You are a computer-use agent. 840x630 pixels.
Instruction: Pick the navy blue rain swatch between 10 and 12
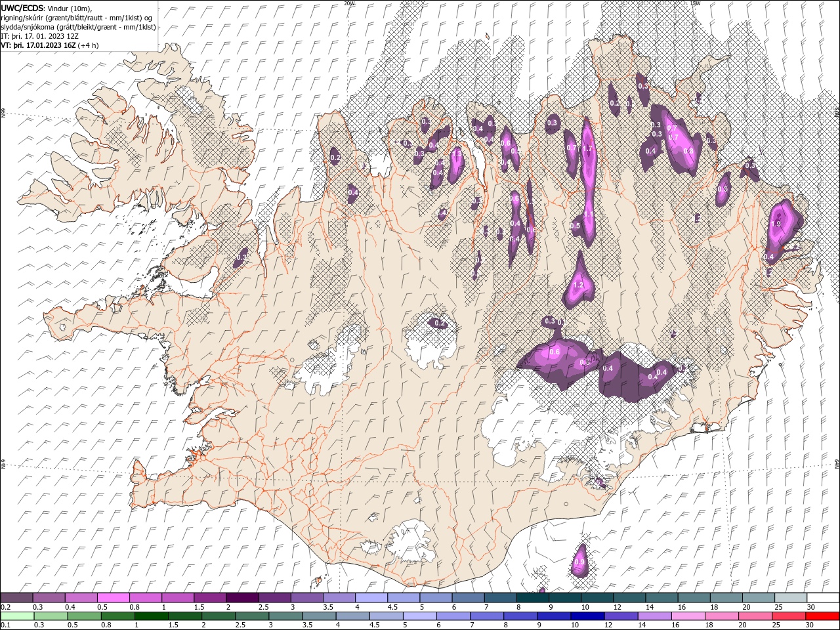pos(587,616)
